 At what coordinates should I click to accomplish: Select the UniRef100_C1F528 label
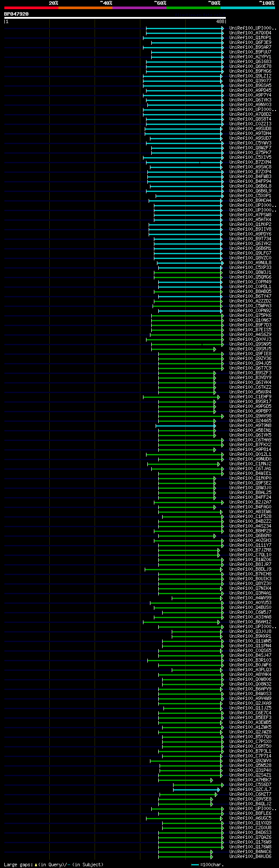point(250,516)
